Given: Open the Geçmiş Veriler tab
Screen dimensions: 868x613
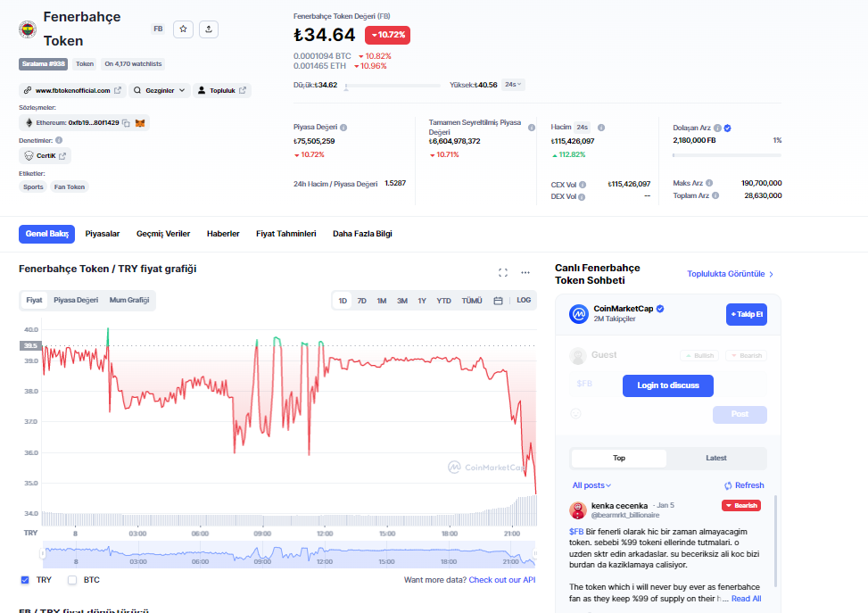Looking at the screenshot, I should point(163,234).
